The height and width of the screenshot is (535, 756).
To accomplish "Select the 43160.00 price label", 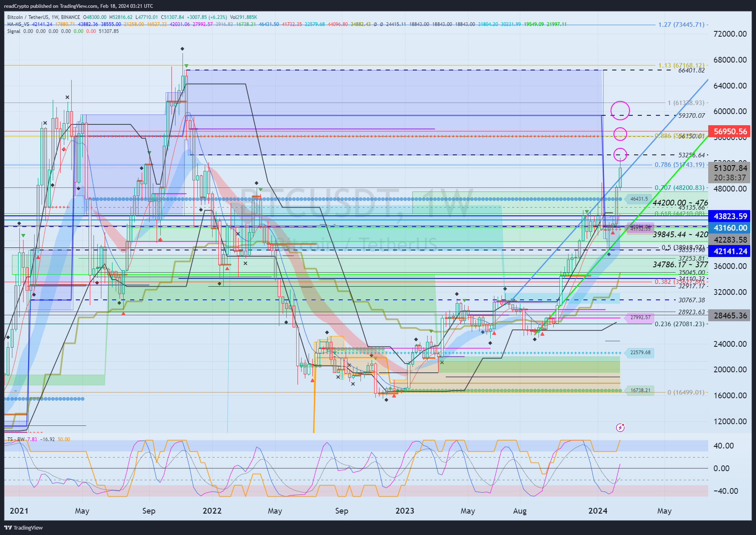I will 730,228.
